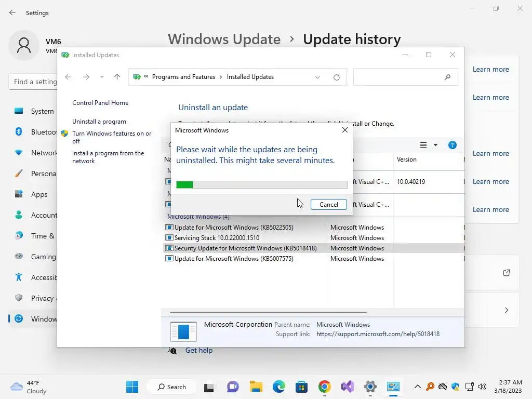Select Servicing Stack 10.0.22000.1510 row

(x=217, y=238)
